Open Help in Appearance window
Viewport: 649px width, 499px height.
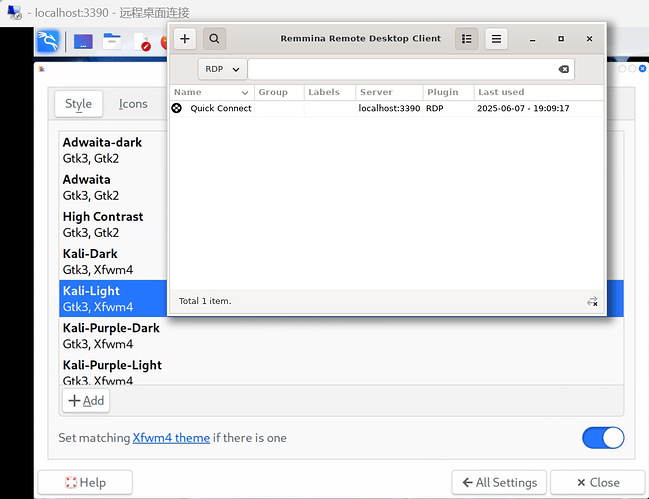pos(85,482)
